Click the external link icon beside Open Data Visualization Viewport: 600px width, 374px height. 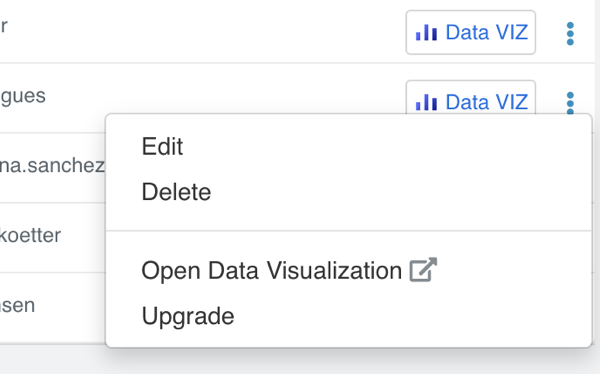(423, 270)
